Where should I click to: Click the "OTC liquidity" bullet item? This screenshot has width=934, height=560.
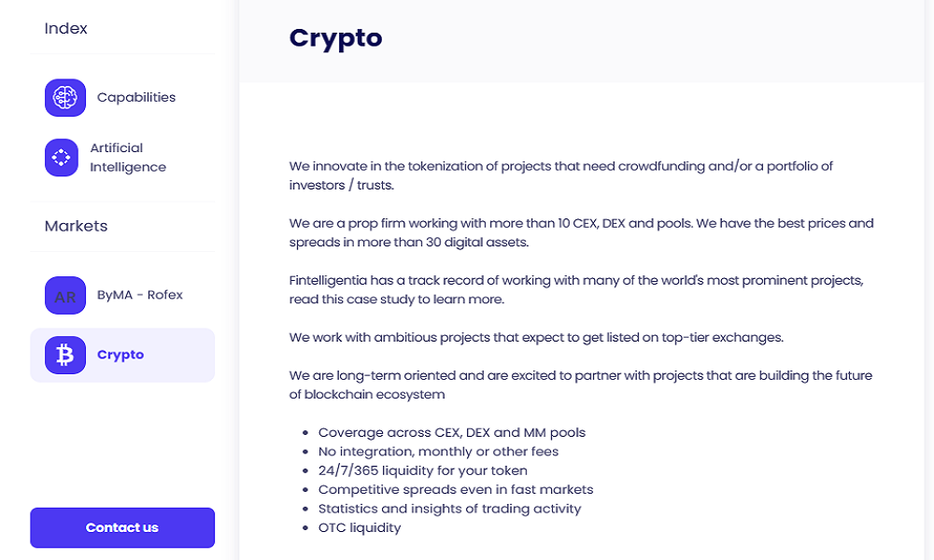click(360, 527)
